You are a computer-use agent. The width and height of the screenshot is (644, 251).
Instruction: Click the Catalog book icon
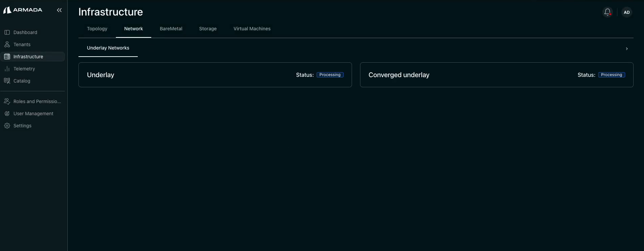point(7,81)
